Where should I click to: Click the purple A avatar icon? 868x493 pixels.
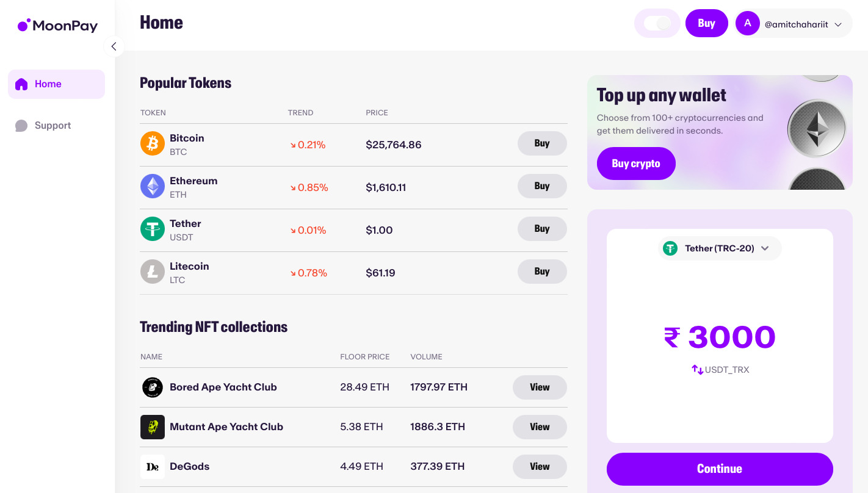(747, 23)
